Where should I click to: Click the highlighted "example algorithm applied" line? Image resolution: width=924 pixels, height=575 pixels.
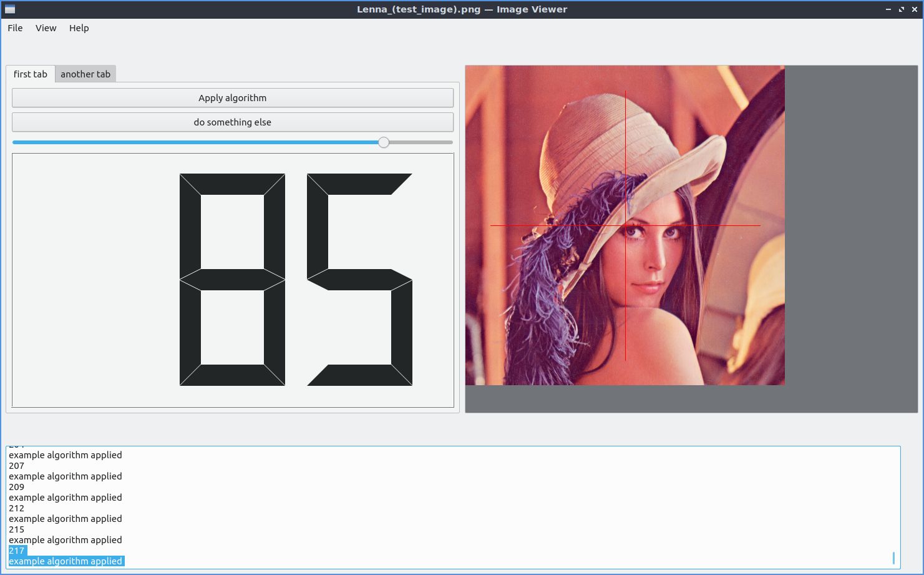66,561
